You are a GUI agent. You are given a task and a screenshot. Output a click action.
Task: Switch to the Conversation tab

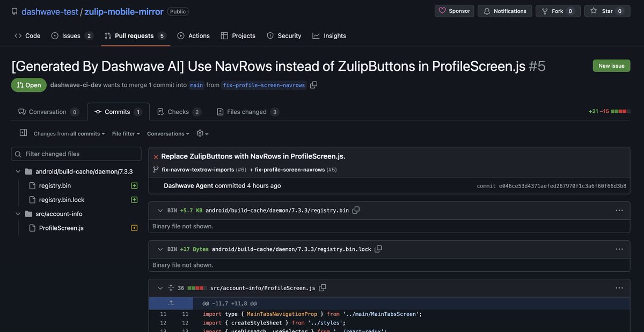tap(48, 112)
